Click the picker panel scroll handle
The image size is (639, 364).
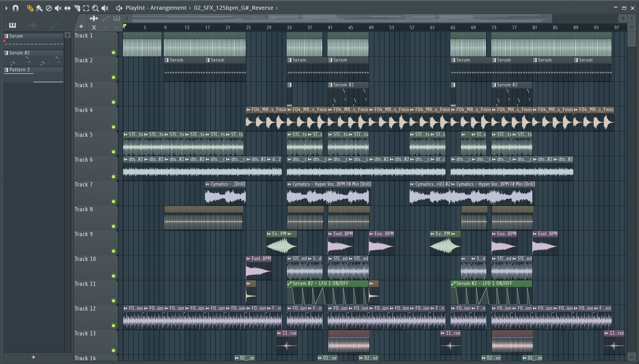67,35
